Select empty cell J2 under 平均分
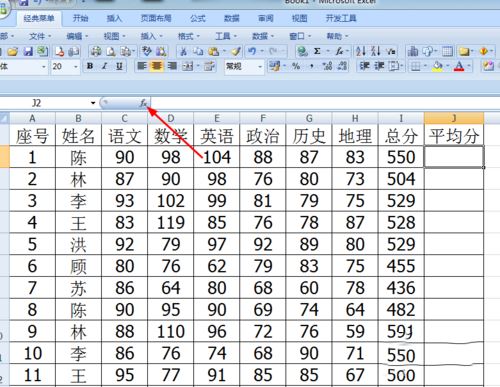The image size is (500, 387). (x=454, y=157)
